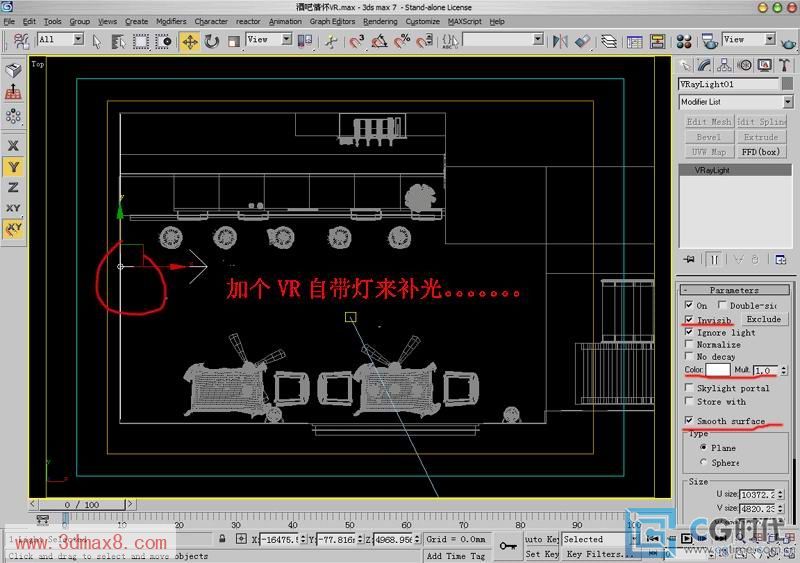800x563 pixels.
Task: Enable Store with irradiance map checkbox
Action: click(689, 401)
